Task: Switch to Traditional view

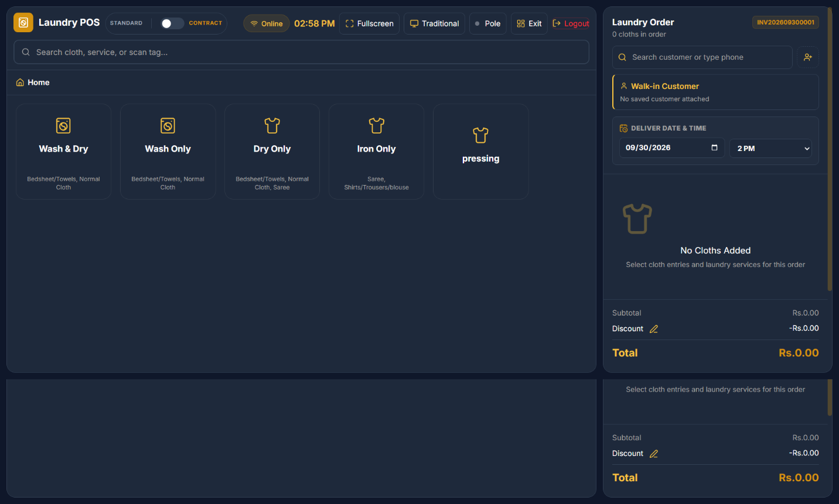Action: click(434, 23)
